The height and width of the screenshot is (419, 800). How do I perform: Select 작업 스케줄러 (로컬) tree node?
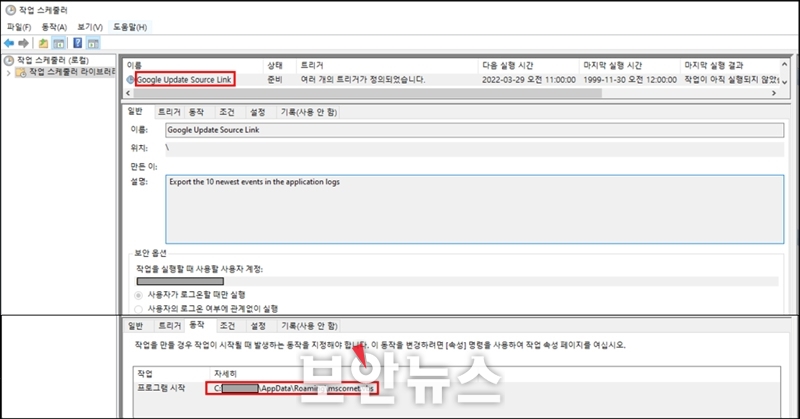click(53, 60)
